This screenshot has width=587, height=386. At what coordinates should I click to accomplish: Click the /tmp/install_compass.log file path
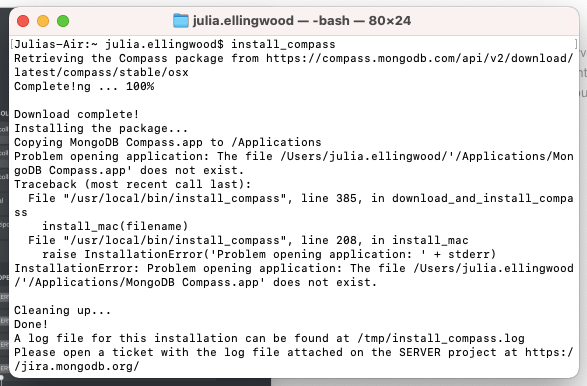(441, 338)
